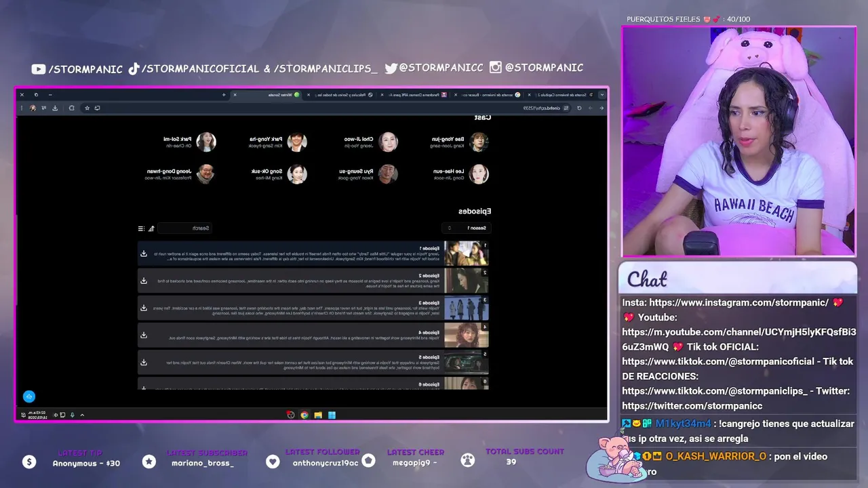The height and width of the screenshot is (488, 868).
Task: Switch the episode list layout icon
Action: coord(141,228)
